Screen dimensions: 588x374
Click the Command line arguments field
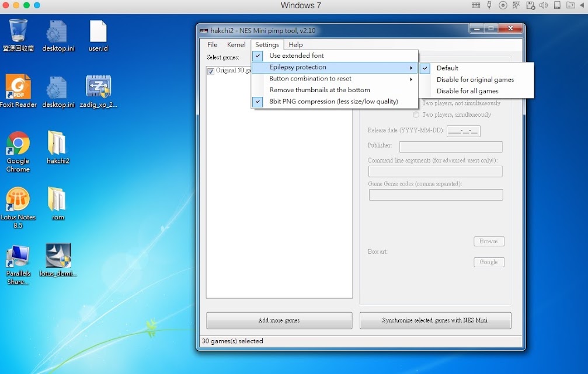(x=436, y=172)
